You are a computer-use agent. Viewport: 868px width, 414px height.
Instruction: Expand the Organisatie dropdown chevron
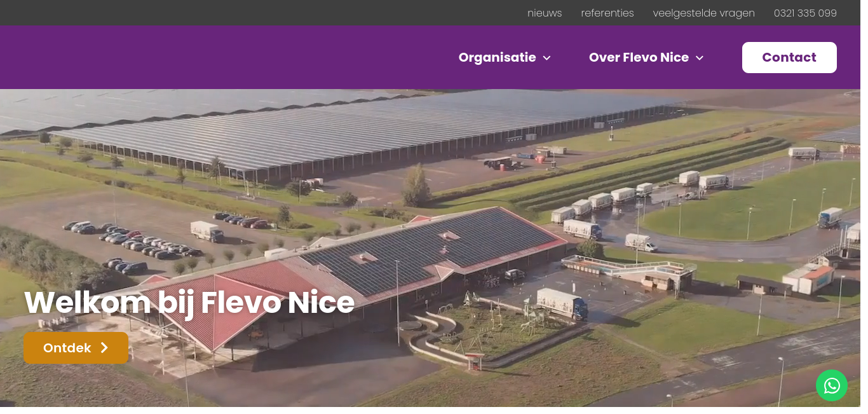pyautogui.click(x=546, y=58)
